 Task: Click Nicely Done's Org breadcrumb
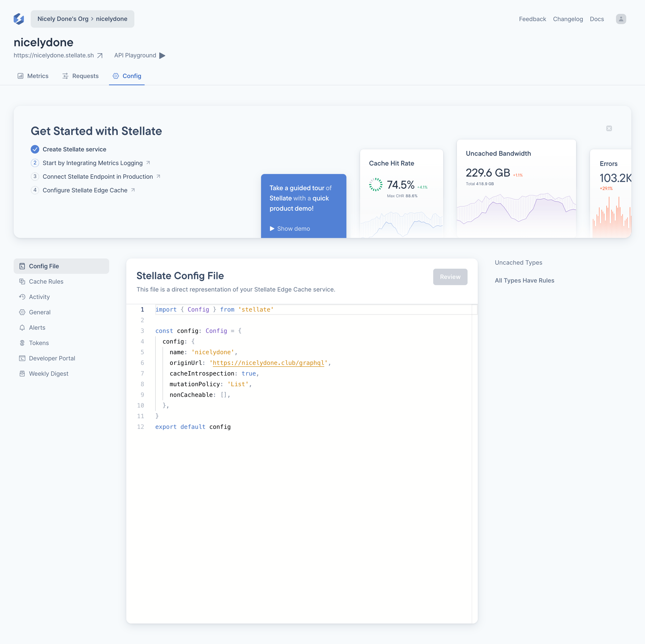pyautogui.click(x=63, y=19)
